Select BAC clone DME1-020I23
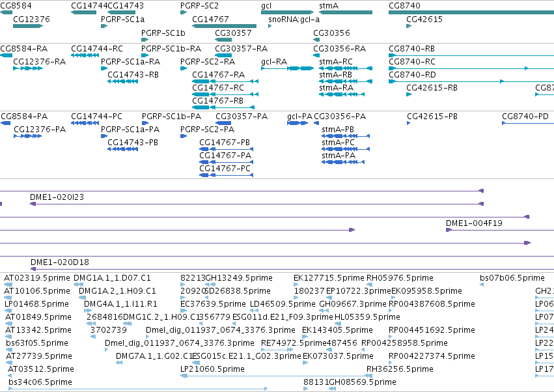Image resolution: width=554 pixels, height=392 pixels. 57,197
